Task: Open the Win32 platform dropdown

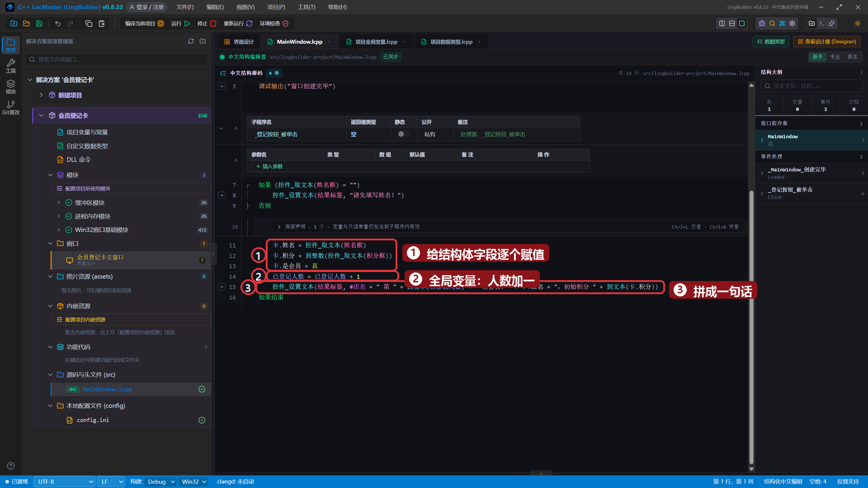Action: pyautogui.click(x=194, y=482)
